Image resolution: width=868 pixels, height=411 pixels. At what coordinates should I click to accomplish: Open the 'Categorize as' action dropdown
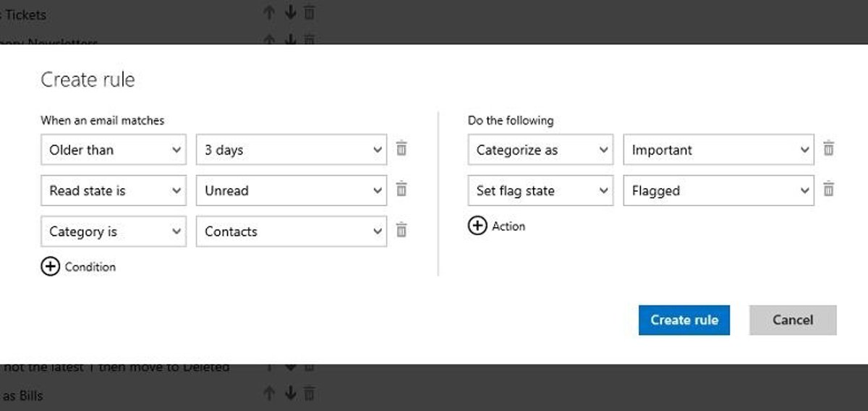tap(540, 150)
